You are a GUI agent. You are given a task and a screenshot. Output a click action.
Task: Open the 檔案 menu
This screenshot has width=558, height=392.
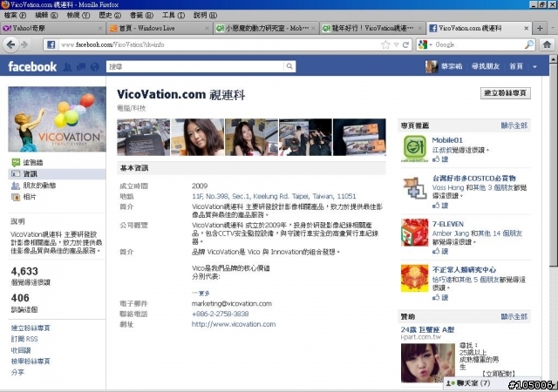pyautogui.click(x=15, y=16)
